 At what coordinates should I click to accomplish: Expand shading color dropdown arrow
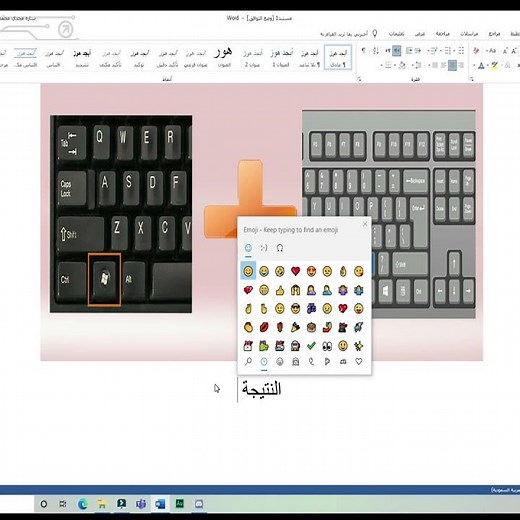pos(395,65)
